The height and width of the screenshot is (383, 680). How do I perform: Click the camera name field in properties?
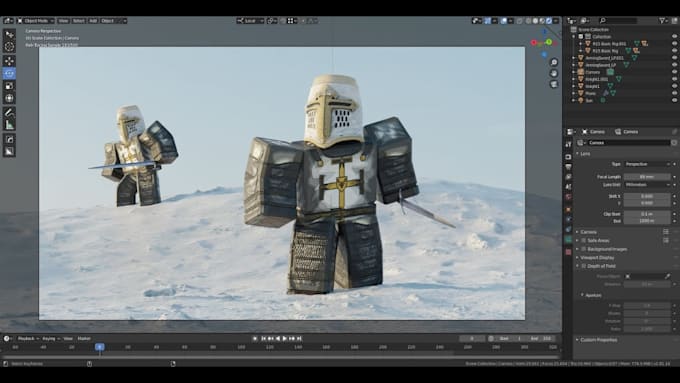coord(628,143)
